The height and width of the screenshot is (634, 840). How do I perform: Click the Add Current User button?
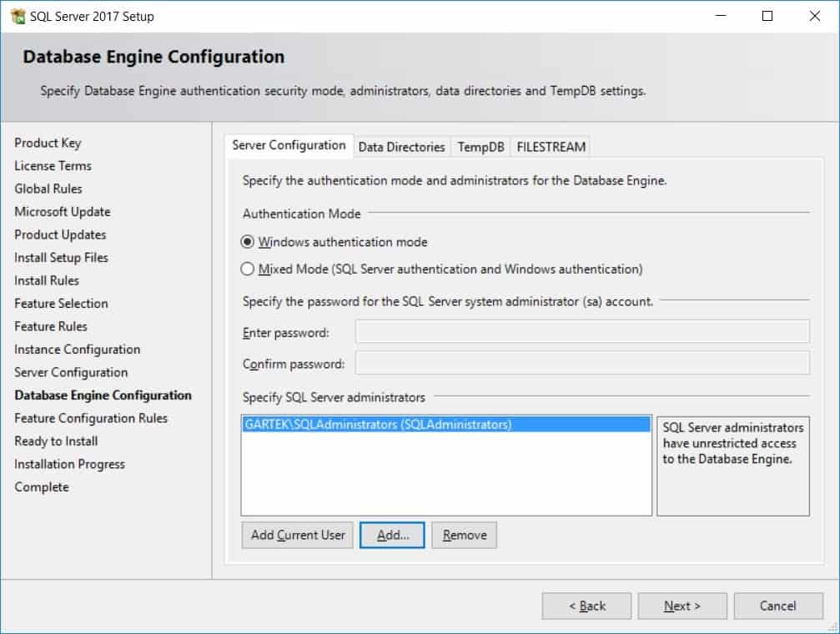[297, 535]
